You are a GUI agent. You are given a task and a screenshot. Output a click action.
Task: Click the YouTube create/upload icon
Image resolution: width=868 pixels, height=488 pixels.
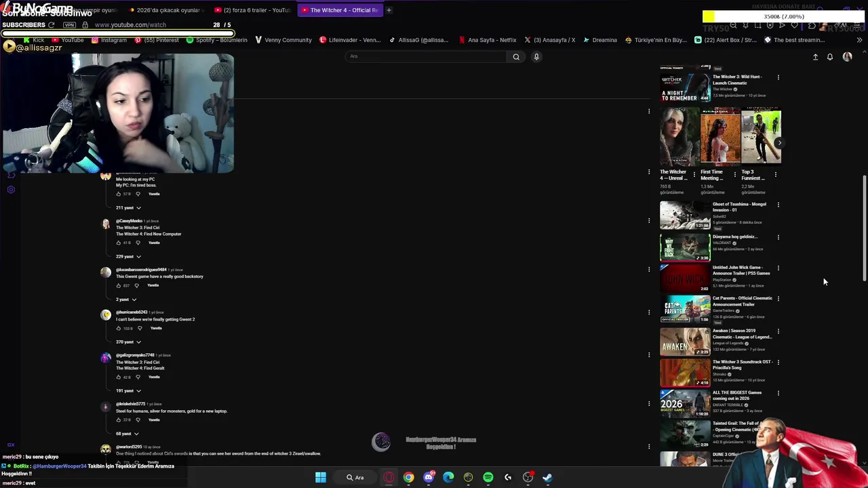pyautogui.click(x=815, y=57)
